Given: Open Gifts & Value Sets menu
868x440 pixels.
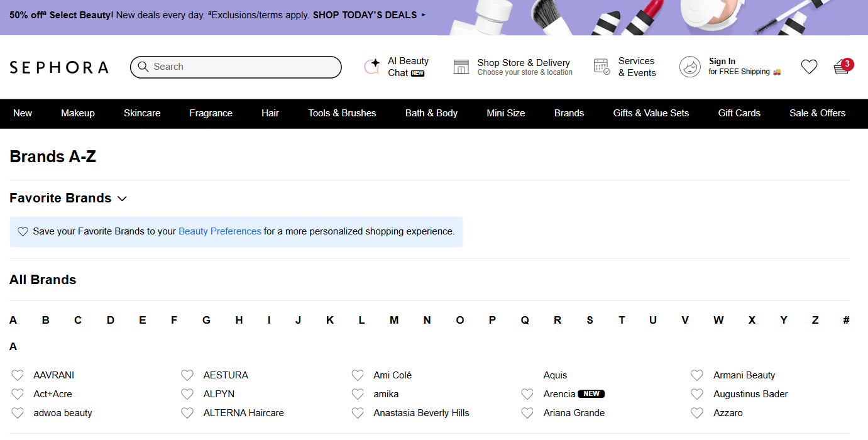Looking at the screenshot, I should (651, 113).
